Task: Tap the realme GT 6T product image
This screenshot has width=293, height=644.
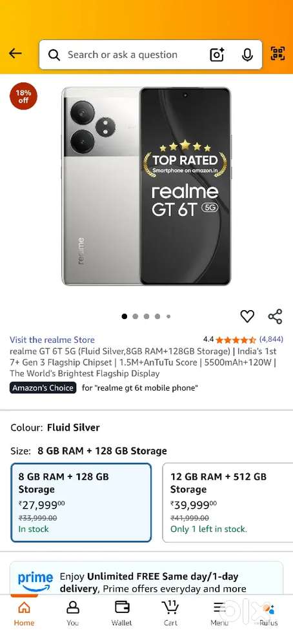Action: [x=146, y=186]
